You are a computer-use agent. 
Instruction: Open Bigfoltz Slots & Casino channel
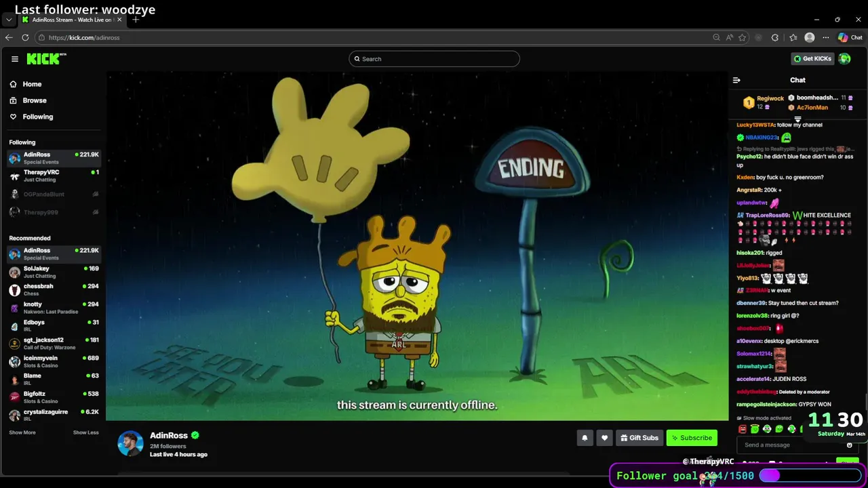click(54, 397)
